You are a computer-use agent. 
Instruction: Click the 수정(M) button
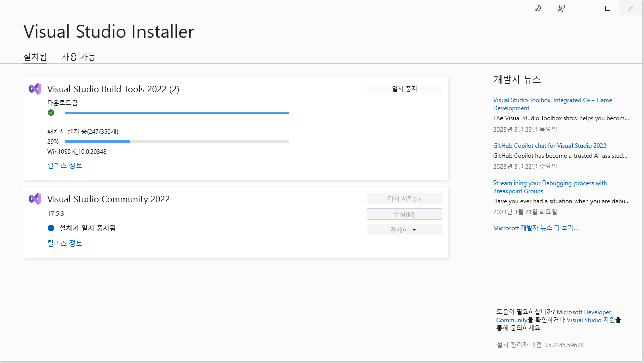point(404,214)
